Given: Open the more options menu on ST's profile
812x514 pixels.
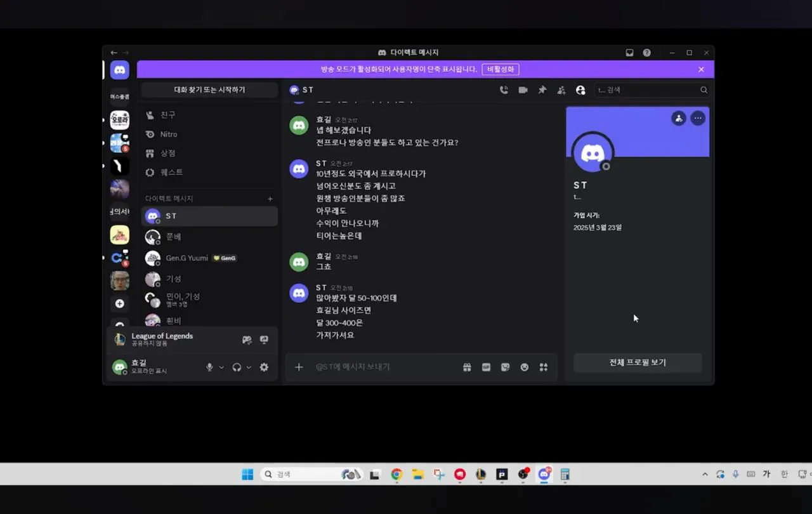Looking at the screenshot, I should [698, 118].
